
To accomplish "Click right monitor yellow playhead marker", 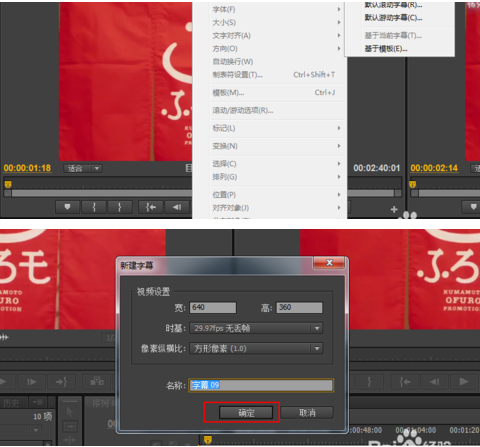I will [x=413, y=184].
